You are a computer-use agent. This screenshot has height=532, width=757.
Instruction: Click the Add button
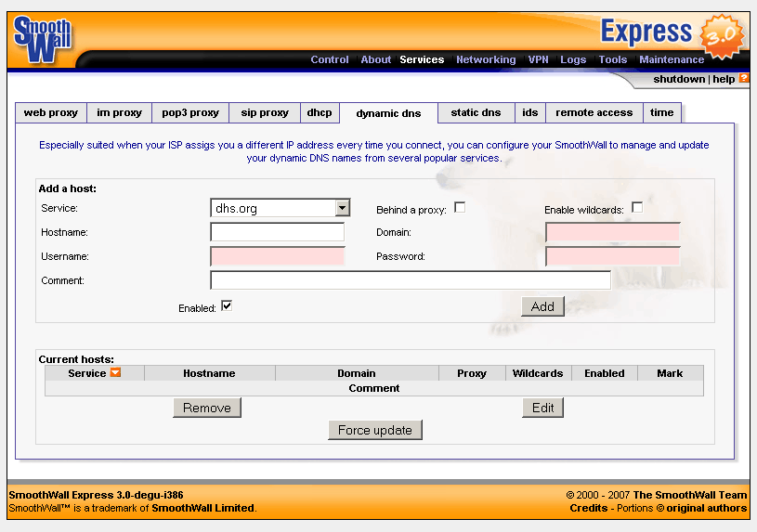click(542, 306)
